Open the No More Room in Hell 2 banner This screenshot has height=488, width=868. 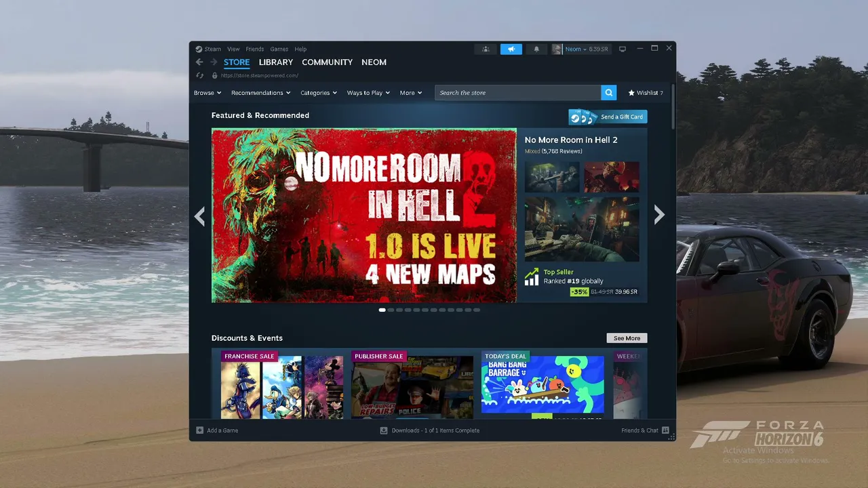(x=364, y=216)
